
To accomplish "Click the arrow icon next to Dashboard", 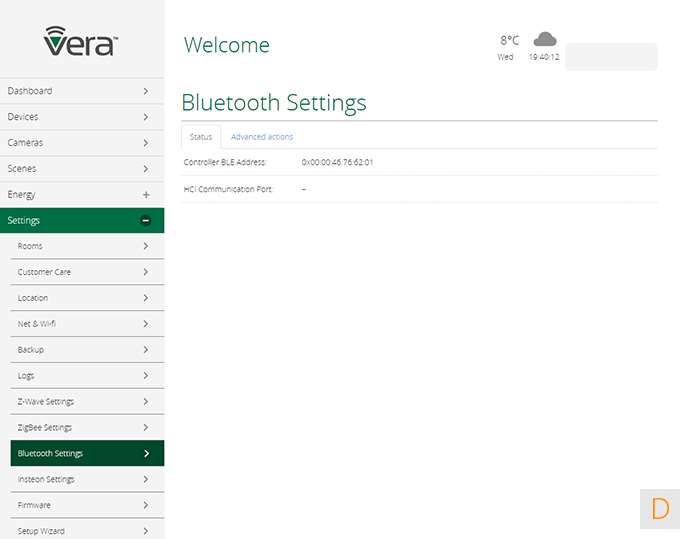I will pyautogui.click(x=146, y=91).
